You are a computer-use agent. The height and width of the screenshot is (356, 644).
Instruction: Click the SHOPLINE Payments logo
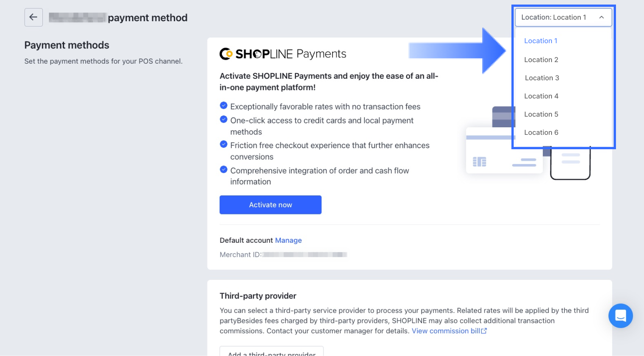click(283, 54)
